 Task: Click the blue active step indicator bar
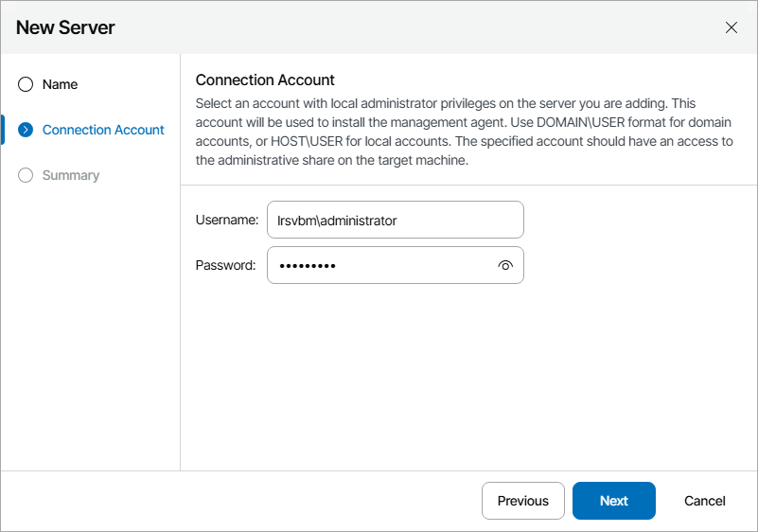[x=3, y=130]
